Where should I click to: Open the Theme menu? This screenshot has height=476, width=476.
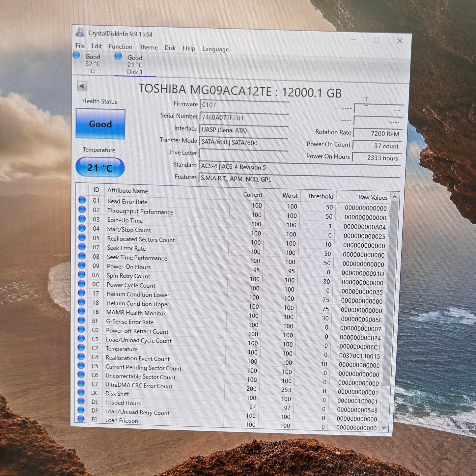coord(148,47)
